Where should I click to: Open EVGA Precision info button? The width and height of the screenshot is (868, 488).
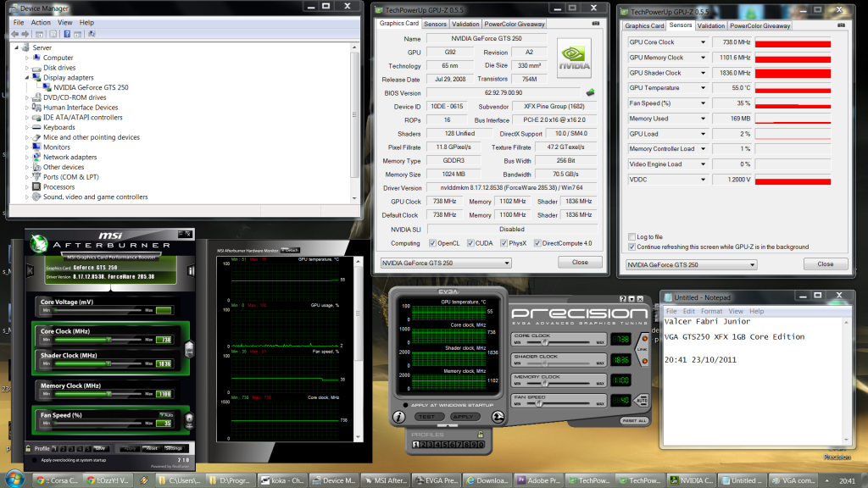click(398, 417)
